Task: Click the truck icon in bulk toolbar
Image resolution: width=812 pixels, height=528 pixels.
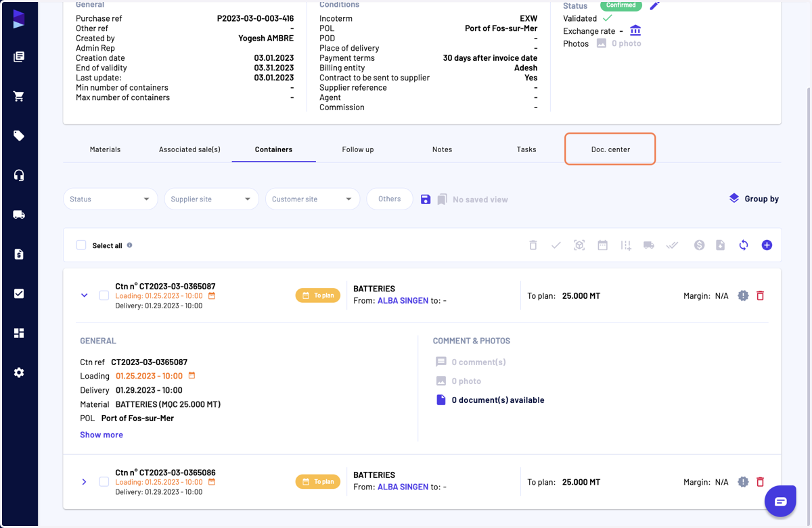Action: (x=649, y=245)
